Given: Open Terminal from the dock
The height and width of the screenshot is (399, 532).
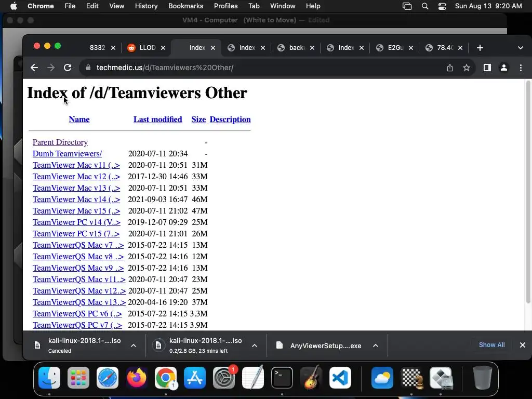Looking at the screenshot, I should pyautogui.click(x=282, y=378).
